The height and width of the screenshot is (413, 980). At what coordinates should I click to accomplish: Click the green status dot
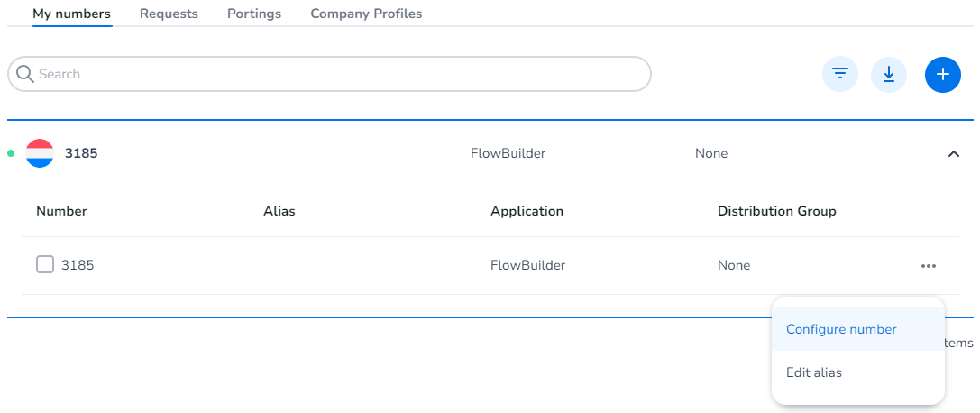tap(11, 153)
